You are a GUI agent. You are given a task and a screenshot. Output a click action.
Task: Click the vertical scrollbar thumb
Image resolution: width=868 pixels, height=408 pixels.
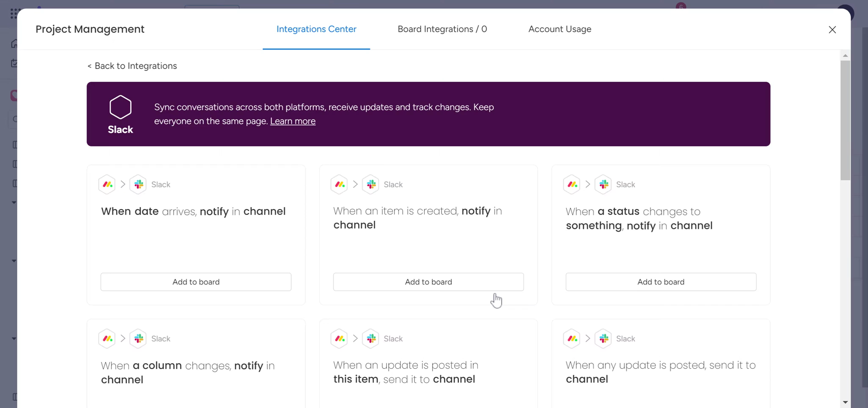pyautogui.click(x=845, y=120)
